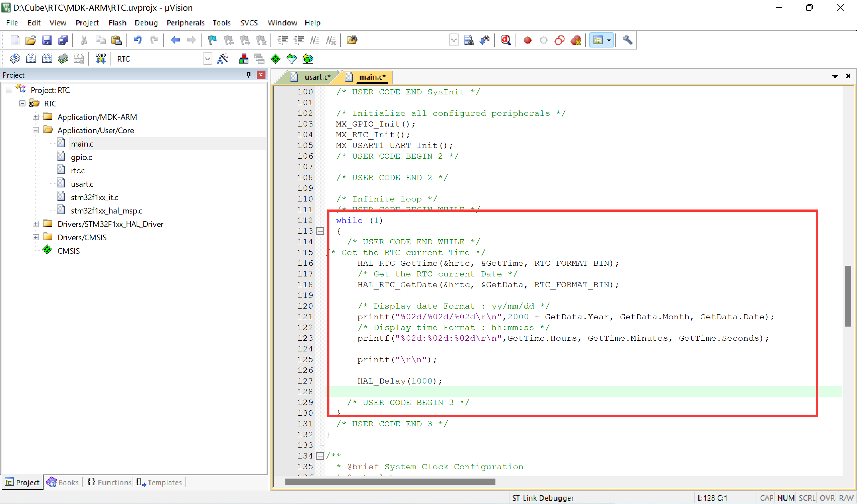Open the Configuration wrench icon
This screenshot has height=504, width=857.
pos(627,40)
